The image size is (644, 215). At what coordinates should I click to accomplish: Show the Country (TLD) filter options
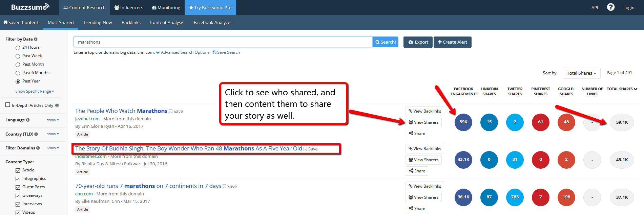pyautogui.click(x=53, y=134)
